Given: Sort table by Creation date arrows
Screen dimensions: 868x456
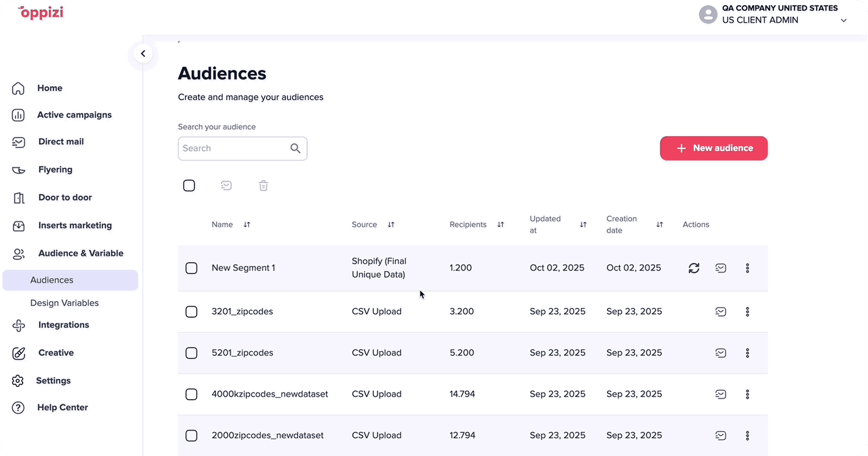Looking at the screenshot, I should (660, 225).
